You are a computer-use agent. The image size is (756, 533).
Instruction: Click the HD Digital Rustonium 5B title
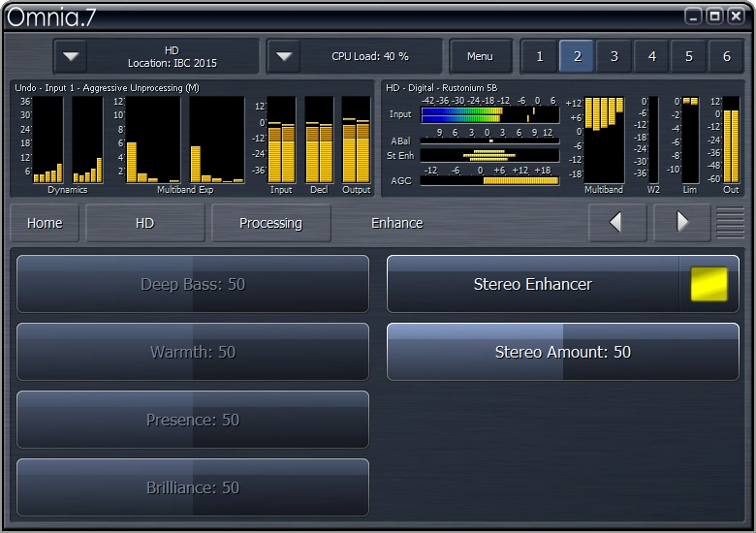pos(442,88)
